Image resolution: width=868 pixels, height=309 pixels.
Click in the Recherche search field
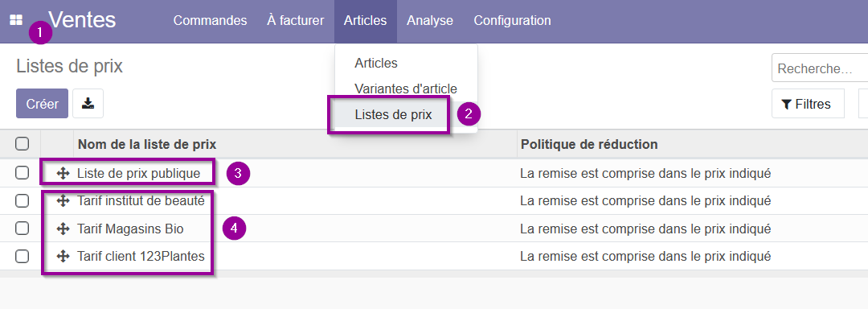pos(820,68)
